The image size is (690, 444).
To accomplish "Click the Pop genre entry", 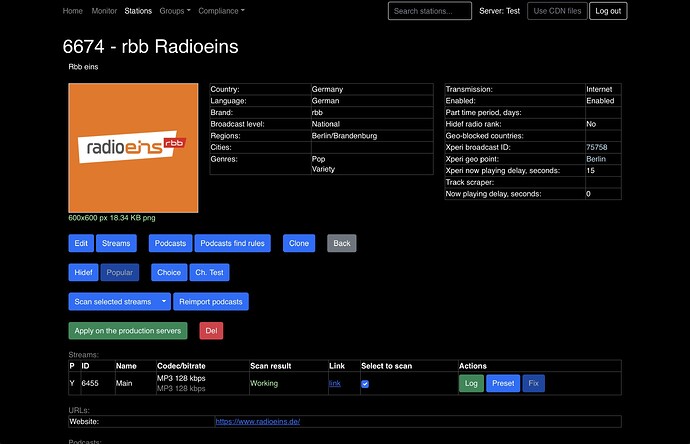I will click(318, 159).
